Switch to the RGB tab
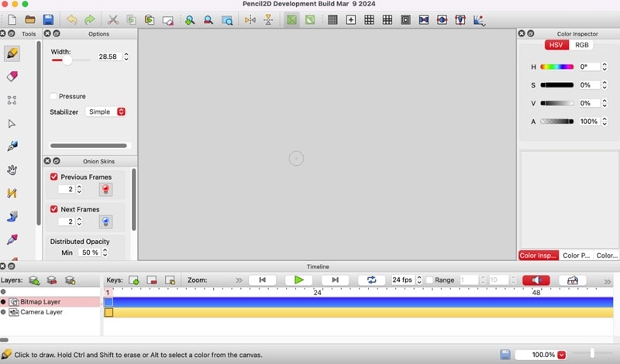 click(582, 45)
